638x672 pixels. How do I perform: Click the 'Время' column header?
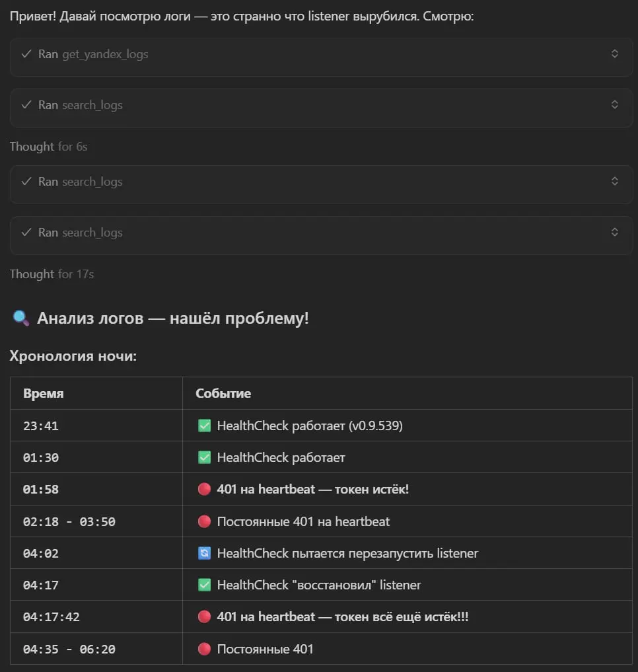tap(44, 393)
